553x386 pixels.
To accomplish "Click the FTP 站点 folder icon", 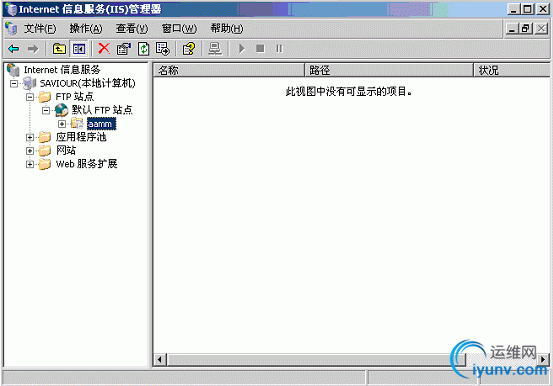I will 45,96.
